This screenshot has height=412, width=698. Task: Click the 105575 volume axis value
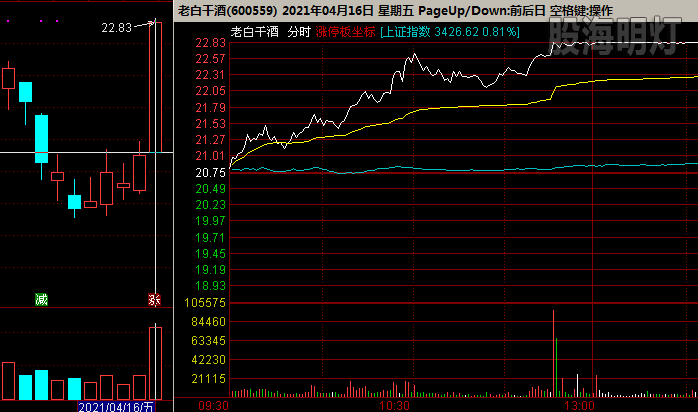(x=205, y=303)
